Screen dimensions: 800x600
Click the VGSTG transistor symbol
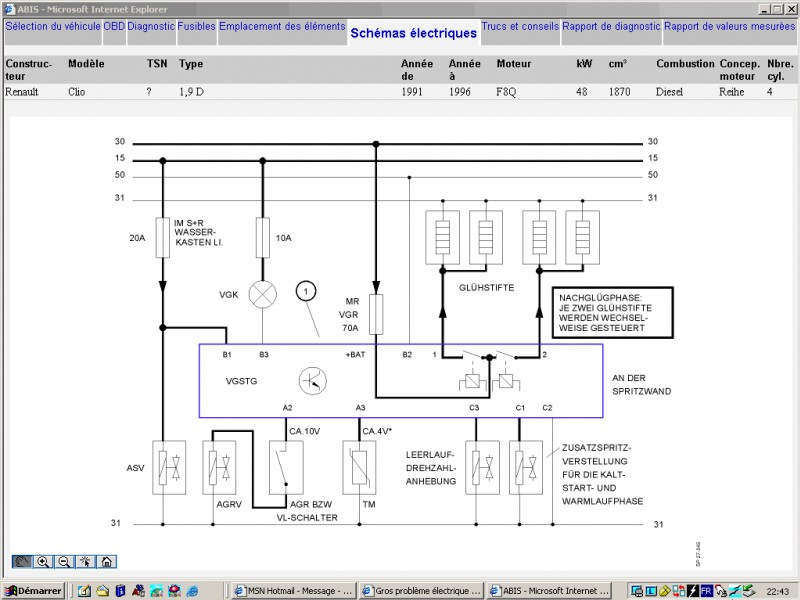313,381
